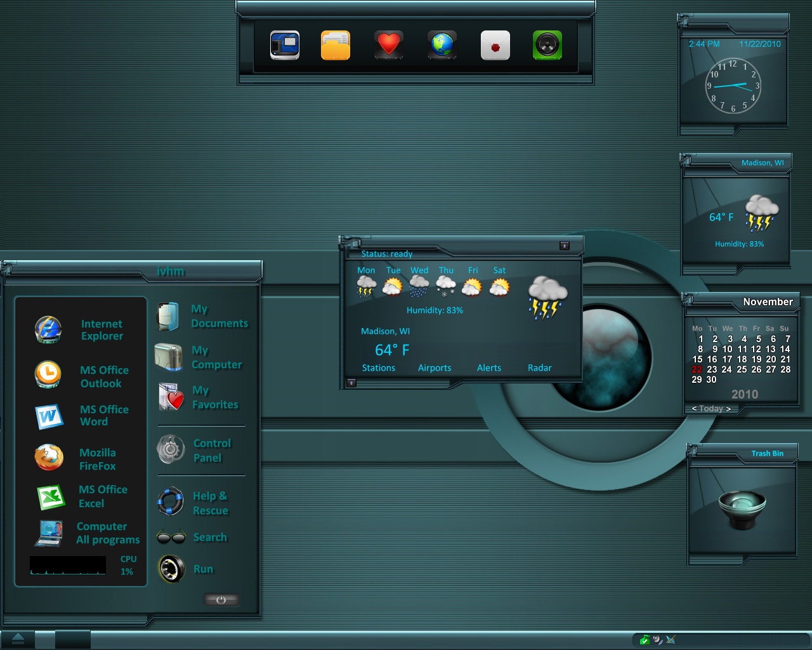Open the yellow folder icon in the dock
The height and width of the screenshot is (650, 812).
pyautogui.click(x=336, y=46)
